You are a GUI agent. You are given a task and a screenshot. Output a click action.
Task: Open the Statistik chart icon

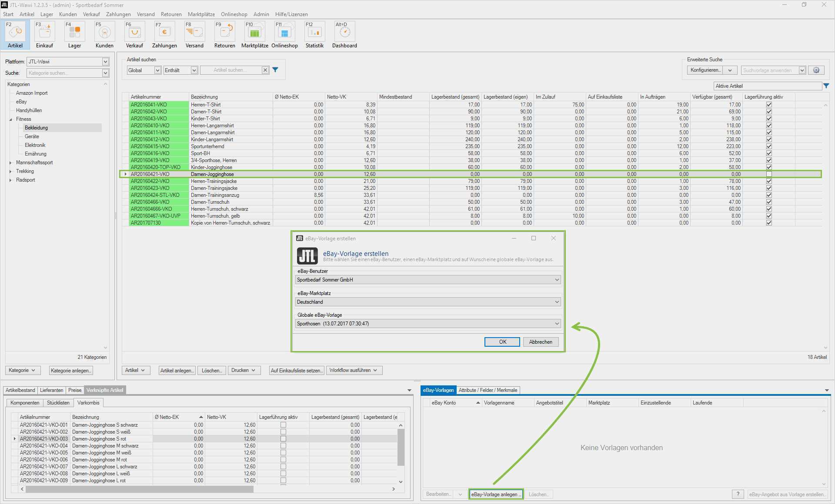[314, 33]
